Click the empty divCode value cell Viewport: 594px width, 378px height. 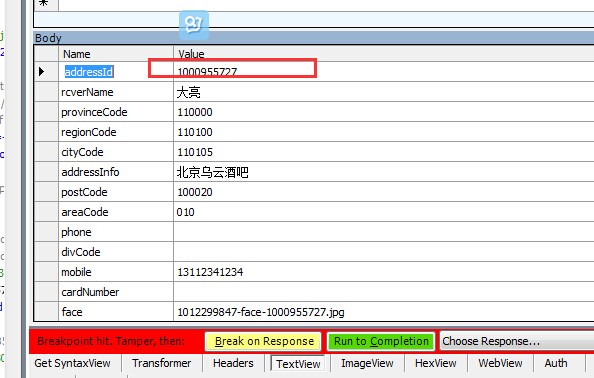coord(384,252)
